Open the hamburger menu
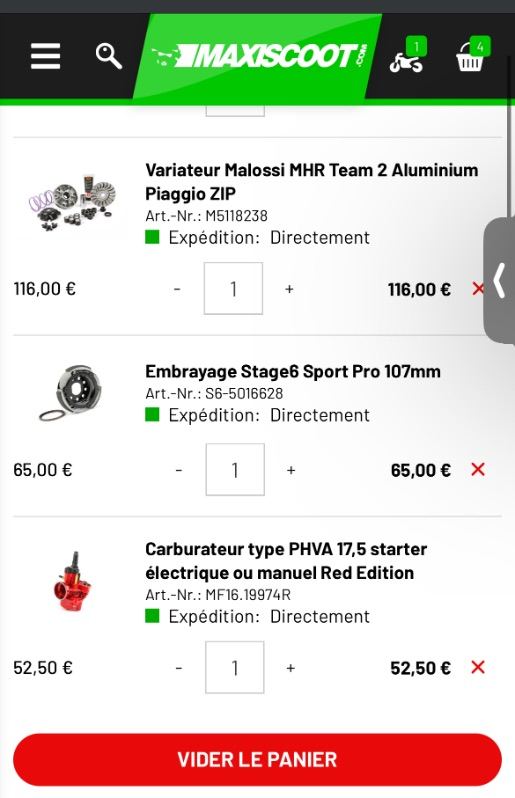Viewport: 515px width, 798px height. pyautogui.click(x=45, y=55)
